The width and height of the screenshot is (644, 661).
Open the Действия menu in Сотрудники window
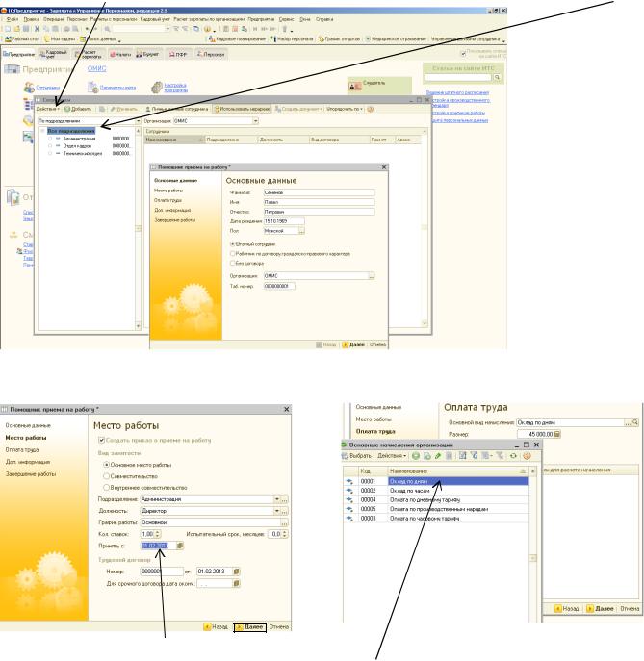click(48, 109)
